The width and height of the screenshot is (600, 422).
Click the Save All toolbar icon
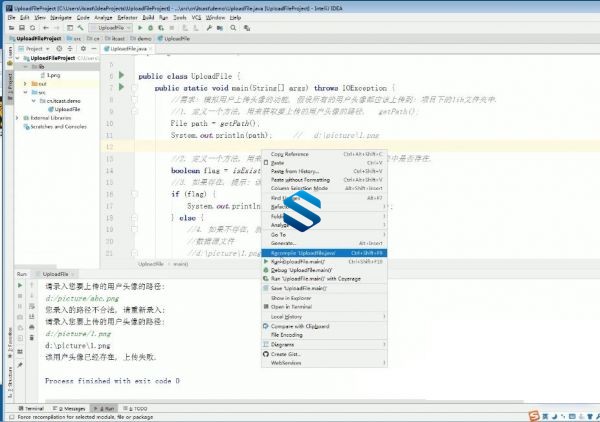(22, 28)
